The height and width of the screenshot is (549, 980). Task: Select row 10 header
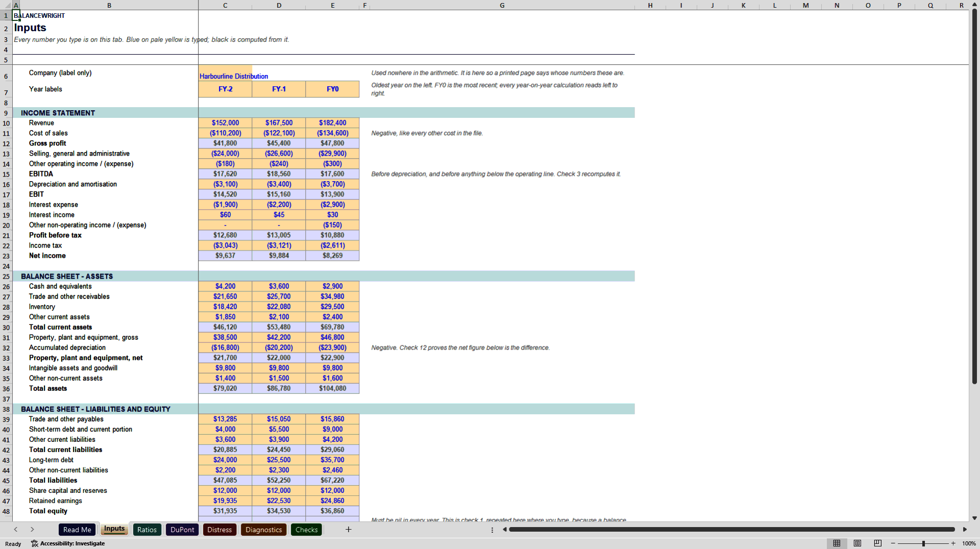[6, 123]
